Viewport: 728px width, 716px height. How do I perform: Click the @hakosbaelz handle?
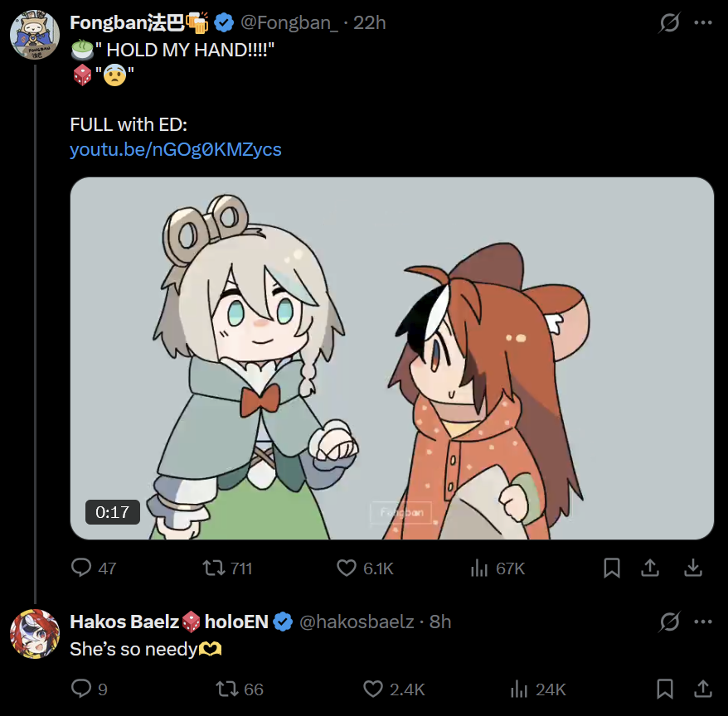pyautogui.click(x=356, y=622)
